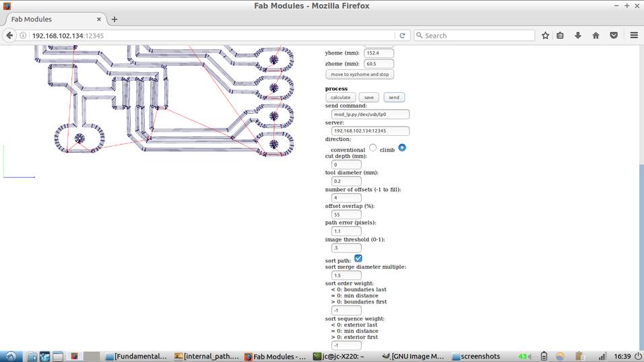The height and width of the screenshot is (362, 644).
Task: Open the Lubuntu start menu icon
Action: point(11,356)
